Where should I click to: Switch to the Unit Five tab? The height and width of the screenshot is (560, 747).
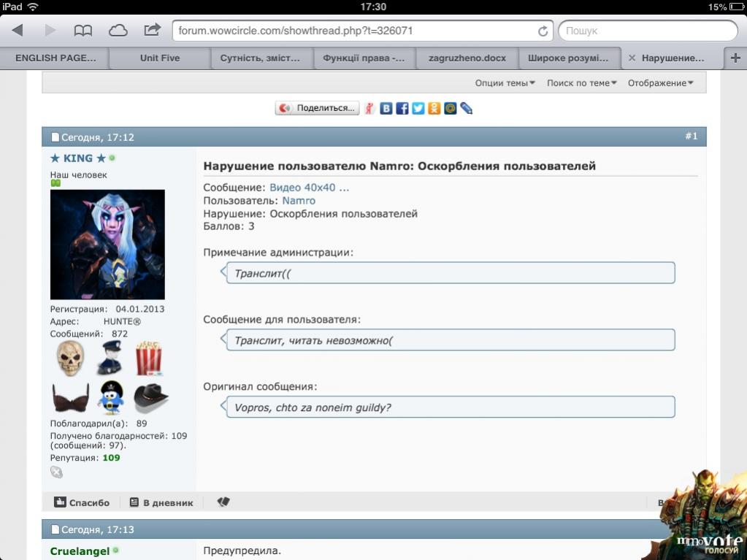[x=160, y=58]
